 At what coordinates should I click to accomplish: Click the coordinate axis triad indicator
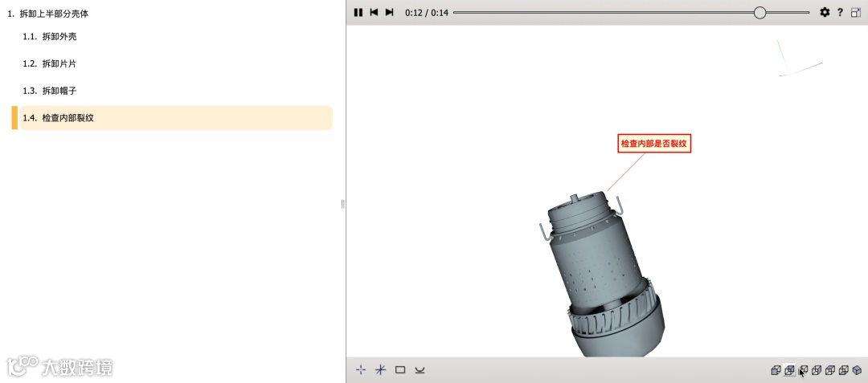coord(799,58)
